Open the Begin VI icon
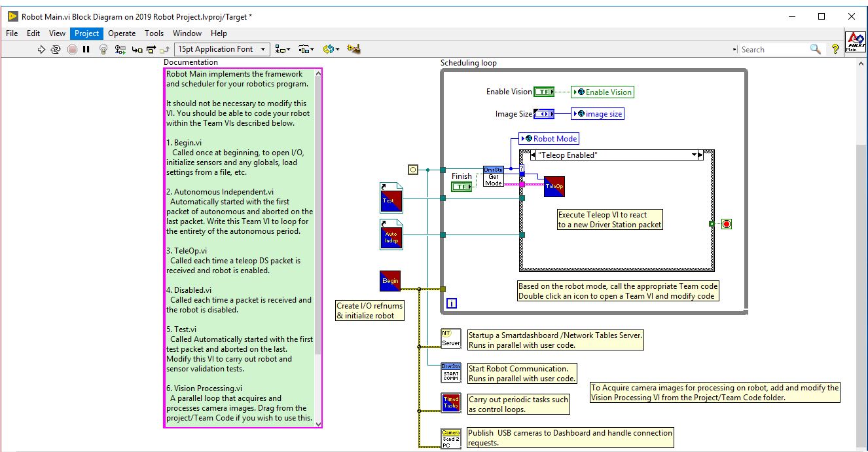 (x=391, y=280)
